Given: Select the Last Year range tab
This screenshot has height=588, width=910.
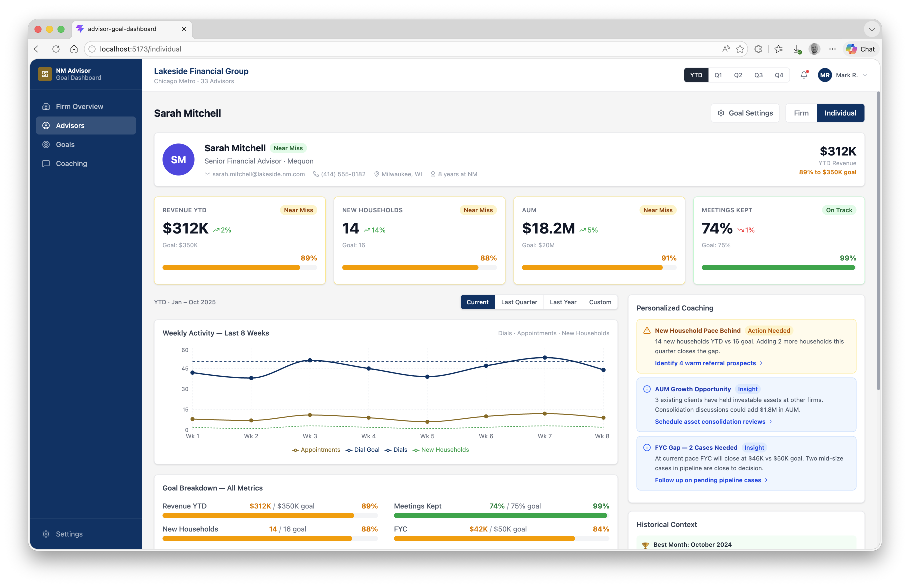Looking at the screenshot, I should 563,302.
